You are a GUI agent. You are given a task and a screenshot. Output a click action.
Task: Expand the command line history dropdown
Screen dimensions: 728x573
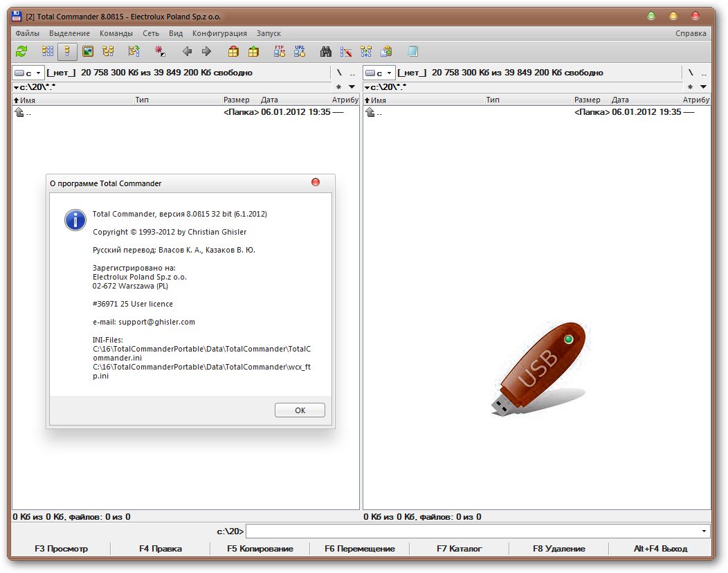pyautogui.click(x=704, y=531)
